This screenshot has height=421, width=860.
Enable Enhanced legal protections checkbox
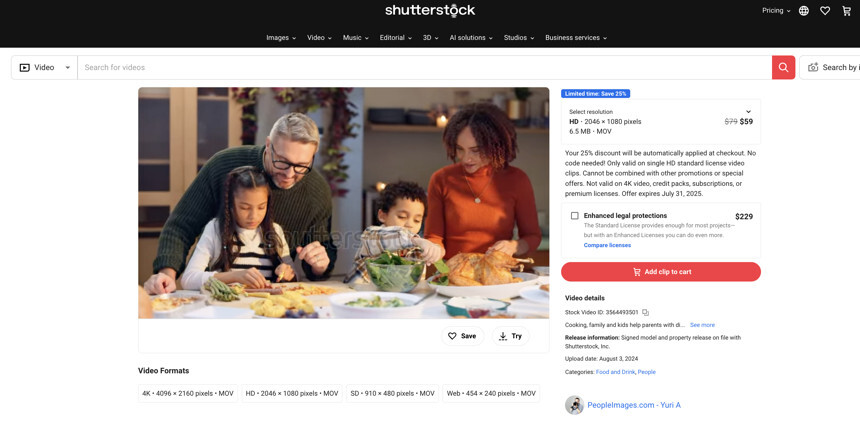(x=574, y=216)
